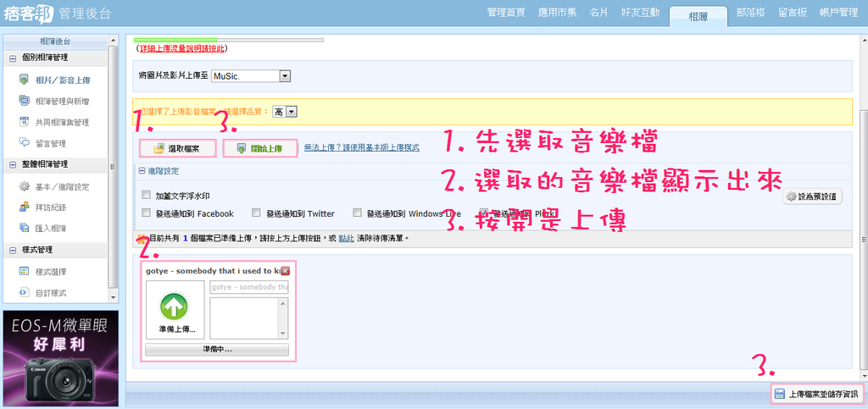This screenshot has height=409, width=868.
Task: Click the upload quota progress bar
Action: click(x=229, y=40)
